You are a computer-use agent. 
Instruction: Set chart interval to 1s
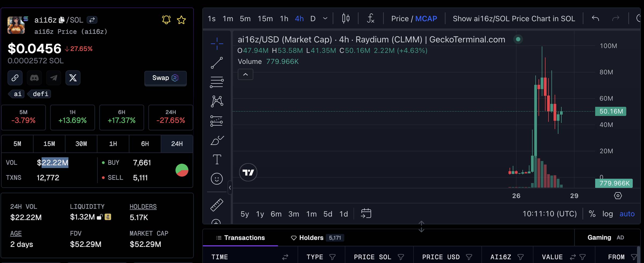tap(211, 19)
